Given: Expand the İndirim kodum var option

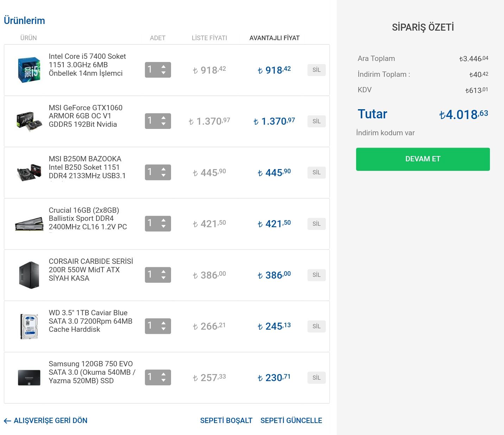Looking at the screenshot, I should pyautogui.click(x=385, y=133).
